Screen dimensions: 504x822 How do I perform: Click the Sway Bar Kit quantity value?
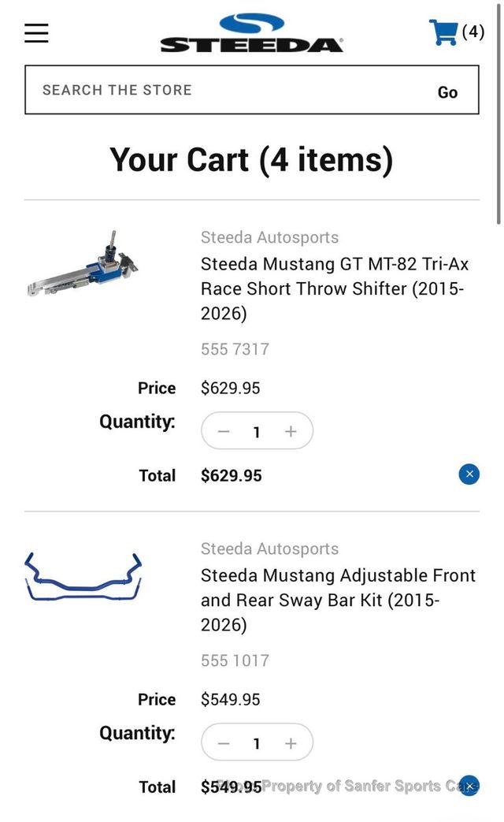[257, 743]
